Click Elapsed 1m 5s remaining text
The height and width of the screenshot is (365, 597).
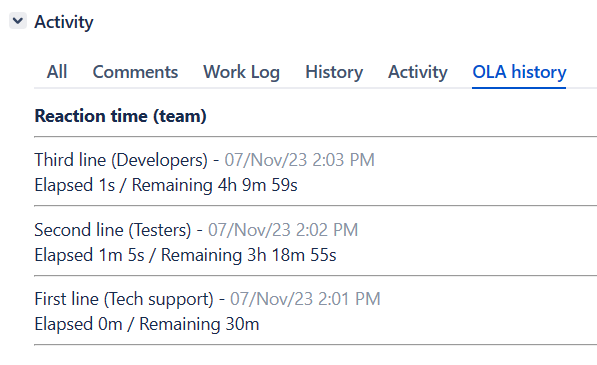point(185,255)
